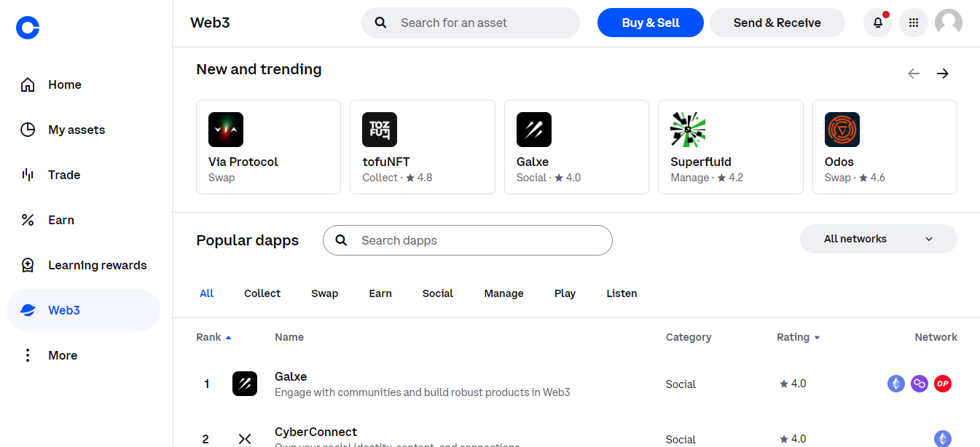Click the Optimism network badge on Galxe row

(943, 384)
